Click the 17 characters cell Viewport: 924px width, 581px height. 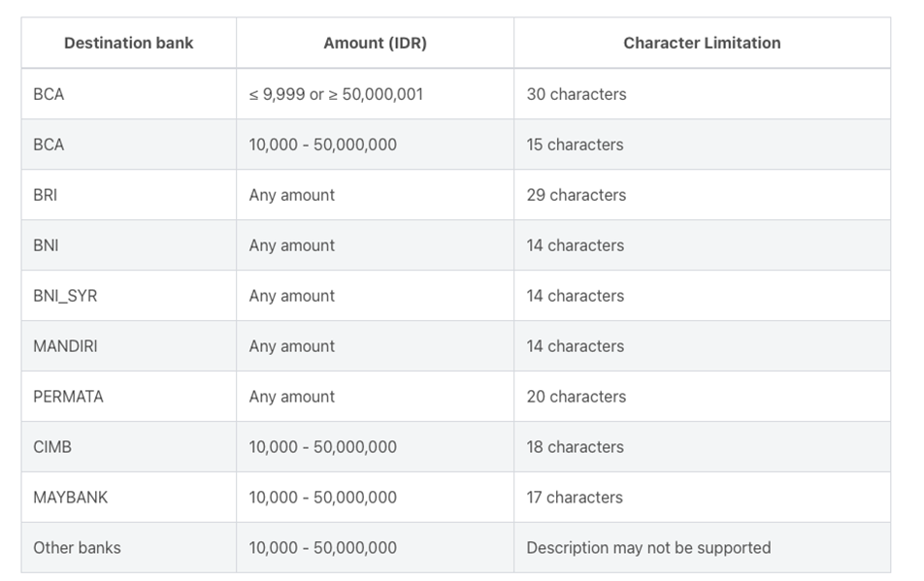(702, 498)
